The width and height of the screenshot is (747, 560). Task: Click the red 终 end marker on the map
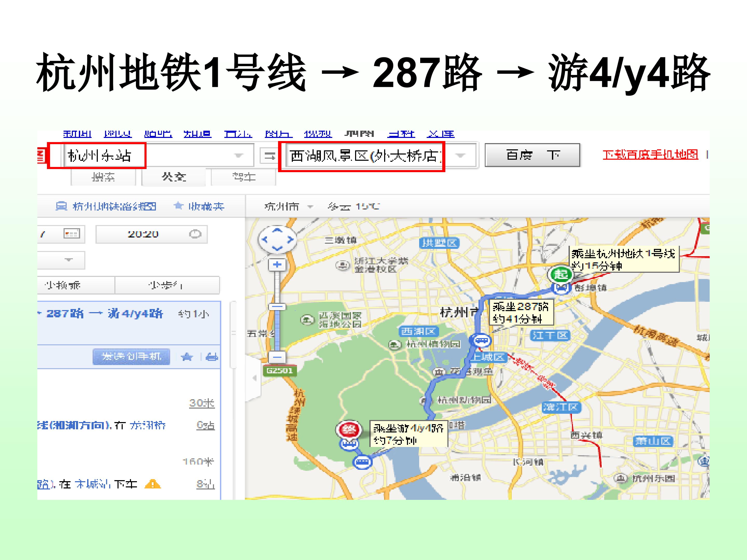coord(349,430)
